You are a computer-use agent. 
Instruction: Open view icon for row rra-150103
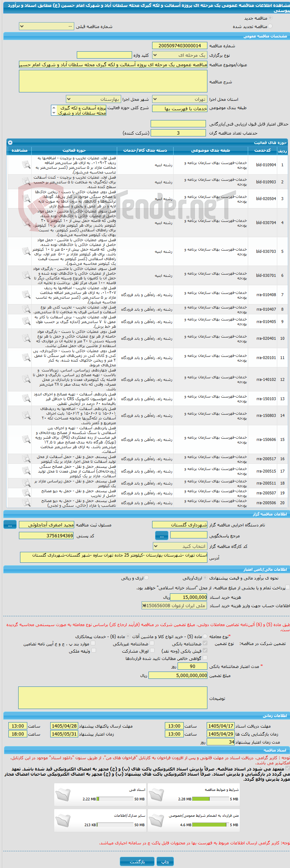[x=26, y=398]
